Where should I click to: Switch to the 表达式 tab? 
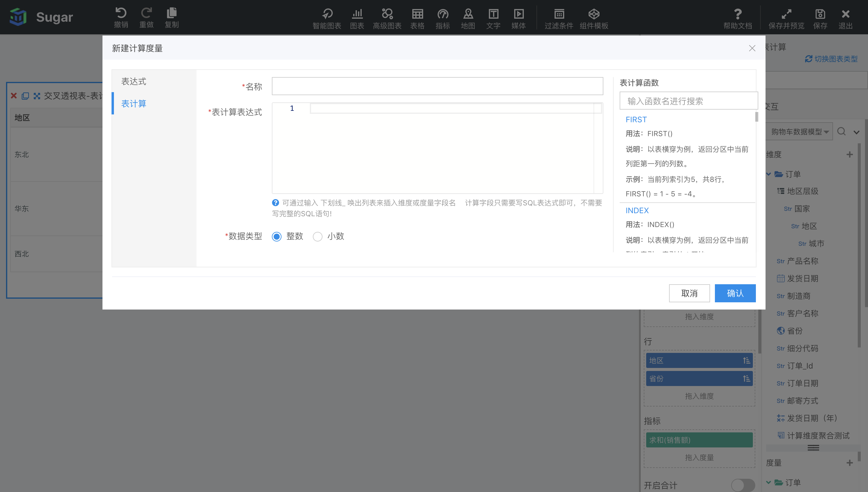point(134,81)
